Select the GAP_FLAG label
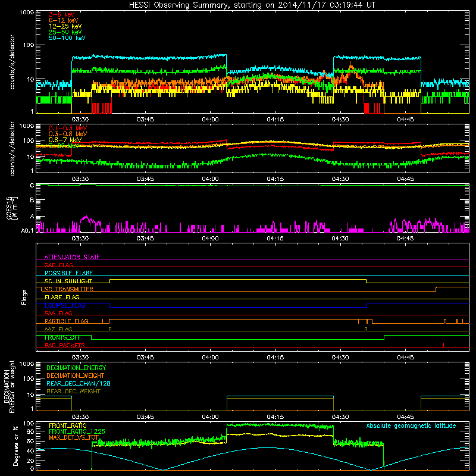 [x=58, y=265]
